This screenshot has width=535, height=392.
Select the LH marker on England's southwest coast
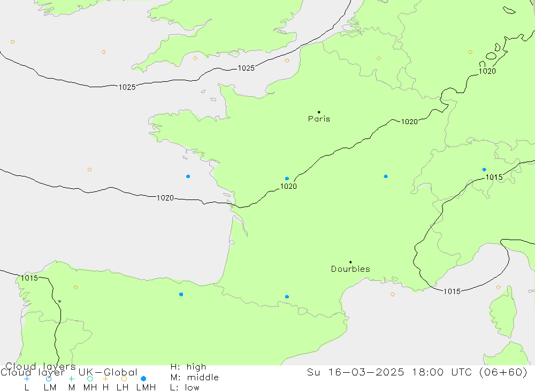point(195,58)
